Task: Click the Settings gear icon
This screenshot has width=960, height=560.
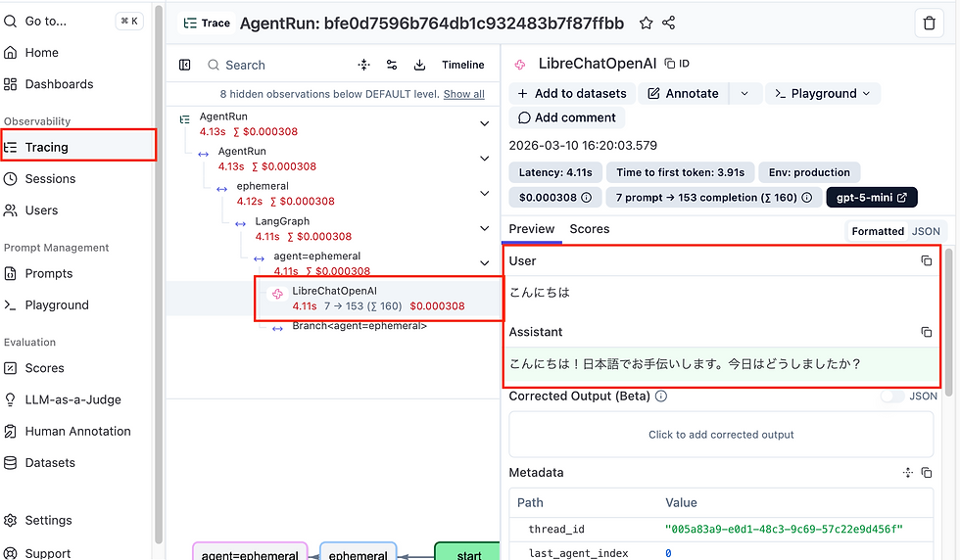Action: point(11,520)
